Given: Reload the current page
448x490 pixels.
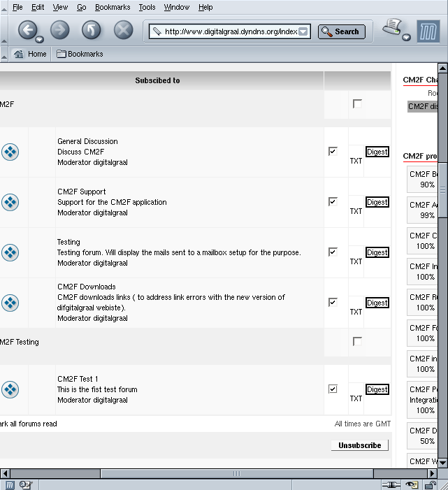Looking at the screenshot, I should [92, 30].
